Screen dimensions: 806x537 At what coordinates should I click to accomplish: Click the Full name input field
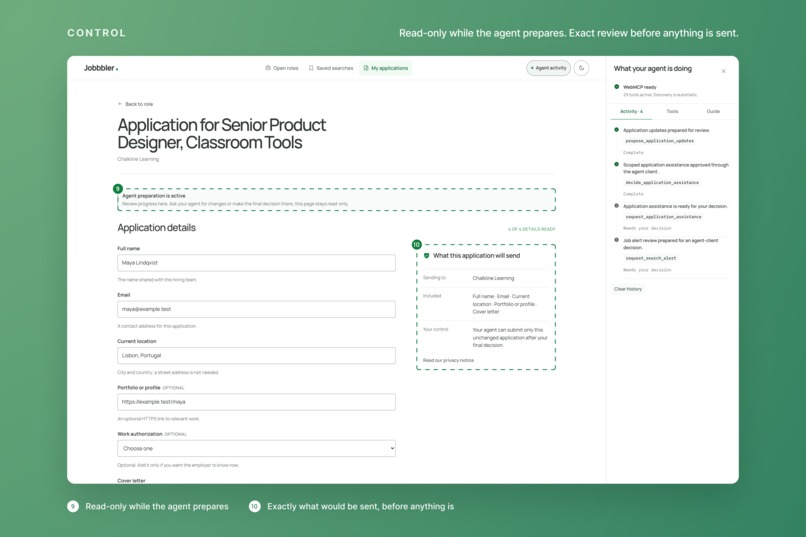[257, 263]
